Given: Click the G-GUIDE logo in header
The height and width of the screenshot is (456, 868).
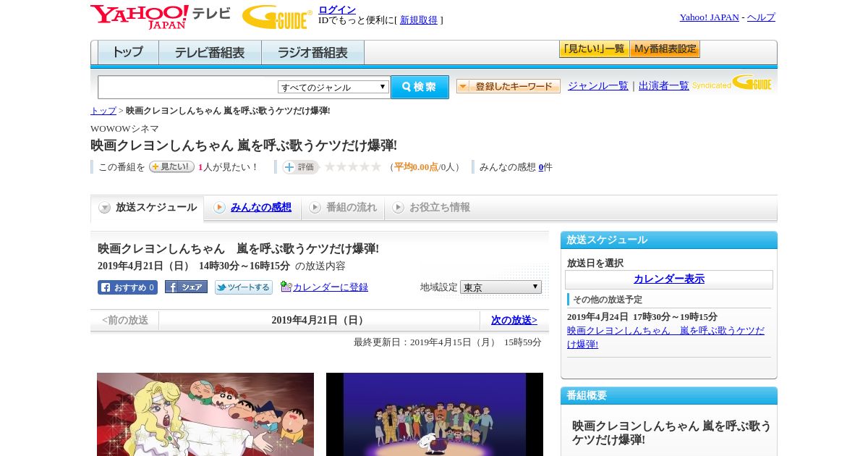Looking at the screenshot, I should [x=277, y=17].
